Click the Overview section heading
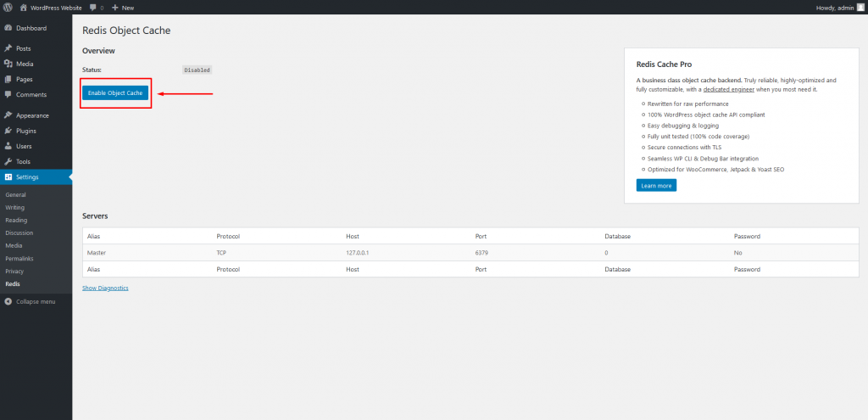 [x=98, y=50]
